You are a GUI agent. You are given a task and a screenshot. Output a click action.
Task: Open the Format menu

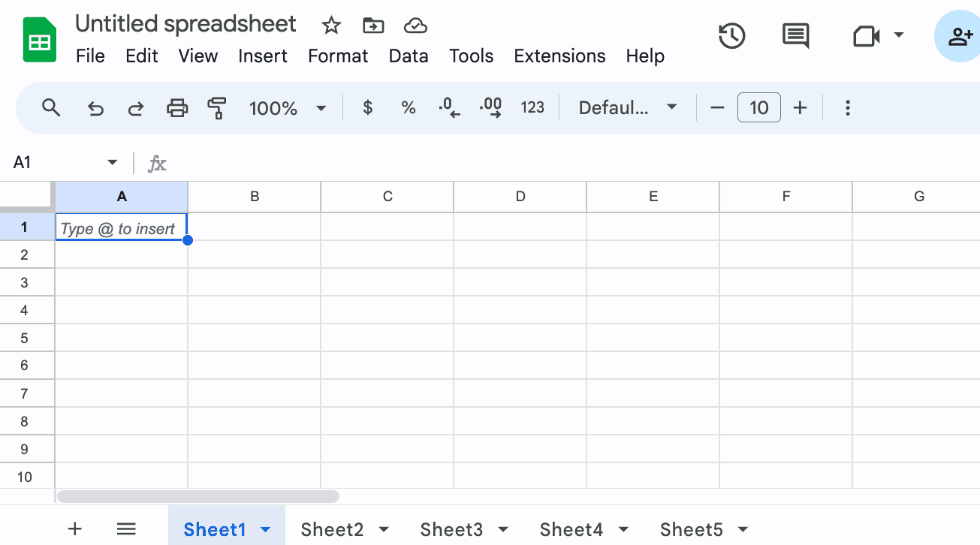(x=338, y=56)
